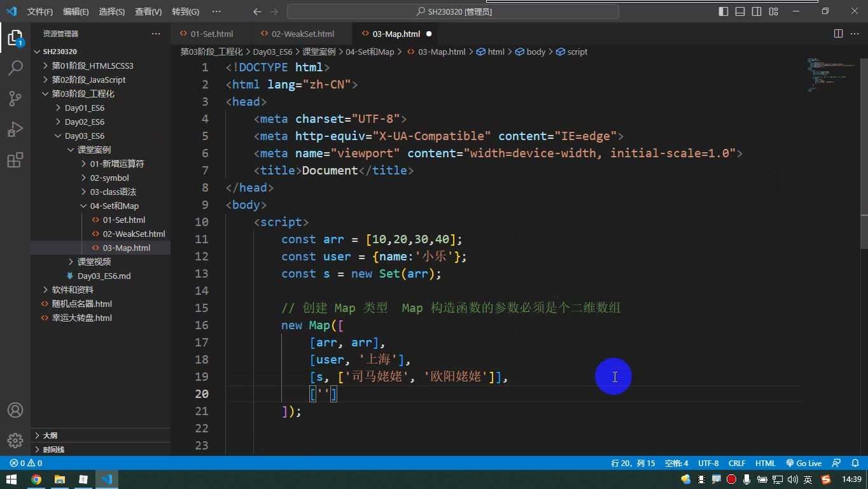Click the SH230320 command center search box
Image resolution: width=868 pixels, height=489 pixels.
[453, 11]
